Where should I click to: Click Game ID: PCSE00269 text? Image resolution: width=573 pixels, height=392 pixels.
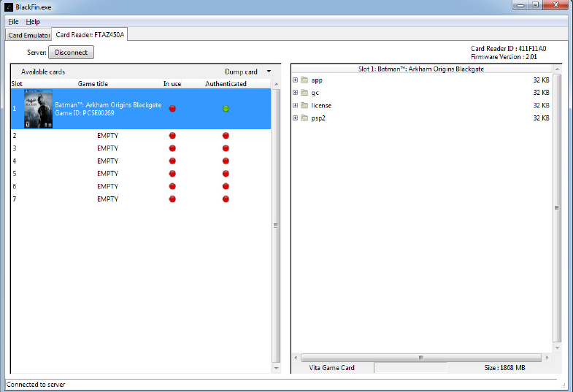(x=85, y=113)
